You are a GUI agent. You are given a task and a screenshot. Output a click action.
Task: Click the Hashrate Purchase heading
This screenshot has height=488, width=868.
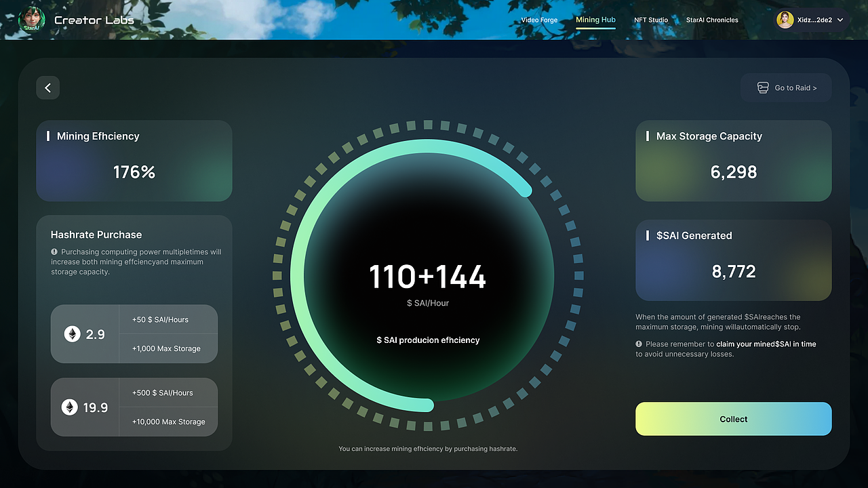pos(96,235)
